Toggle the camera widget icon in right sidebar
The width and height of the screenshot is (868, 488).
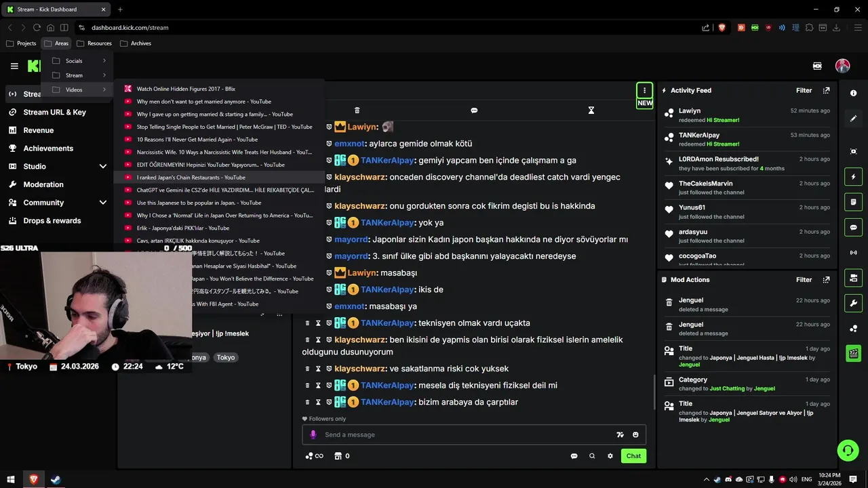[x=854, y=278]
